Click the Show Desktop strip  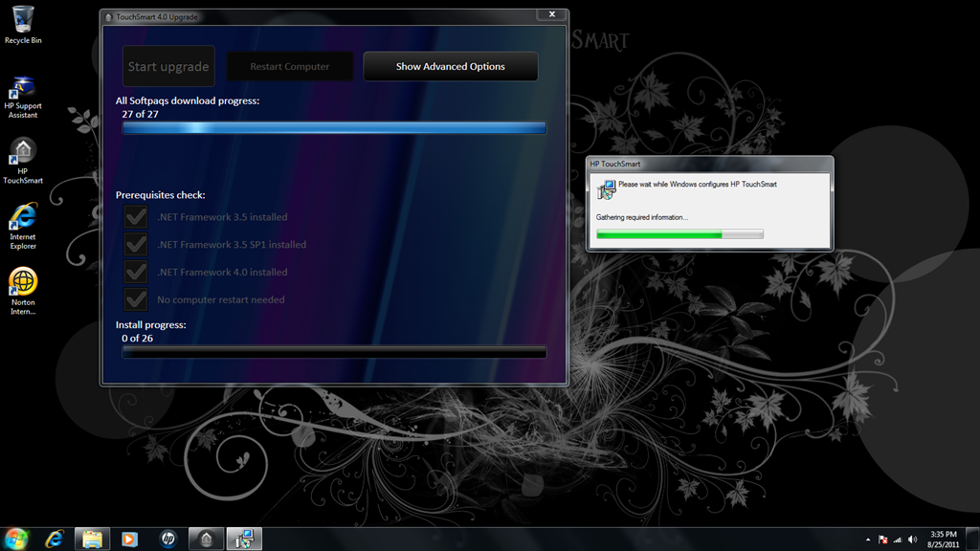click(x=973, y=539)
